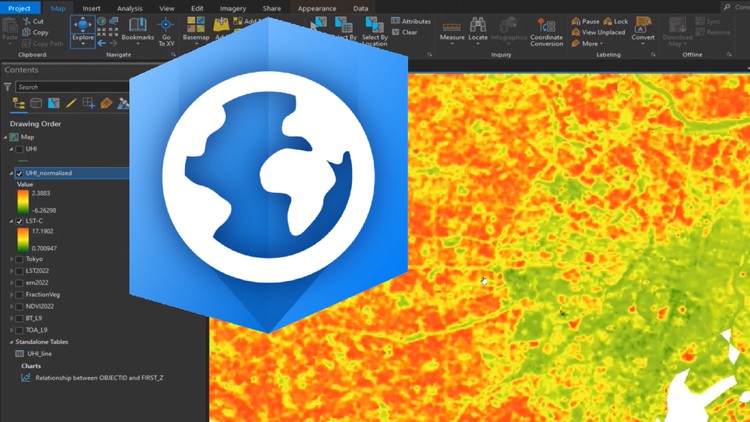Viewport: 750px width, 422px height.
Task: Uncheck the UHI_normalized layer checkbox
Action: (19, 173)
